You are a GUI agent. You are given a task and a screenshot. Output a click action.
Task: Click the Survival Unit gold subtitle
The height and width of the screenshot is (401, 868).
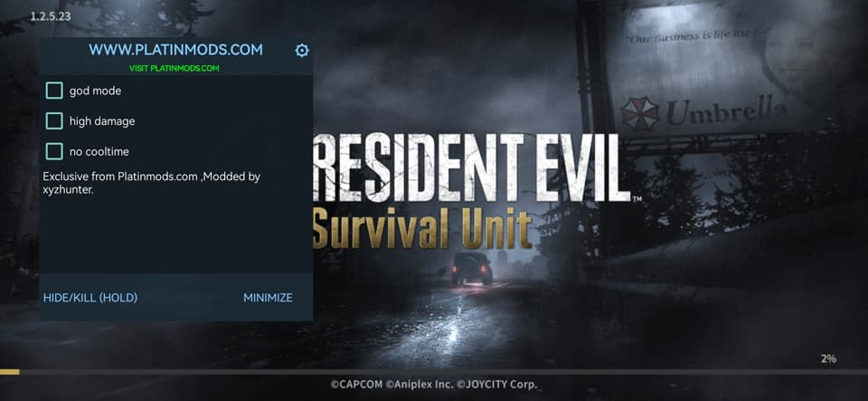pyautogui.click(x=422, y=227)
